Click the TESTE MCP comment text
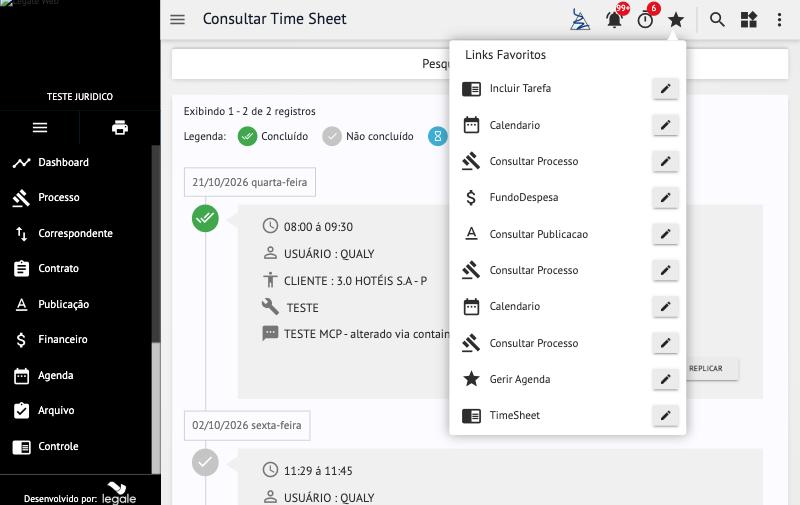The height and width of the screenshot is (505, 800). 366,334
